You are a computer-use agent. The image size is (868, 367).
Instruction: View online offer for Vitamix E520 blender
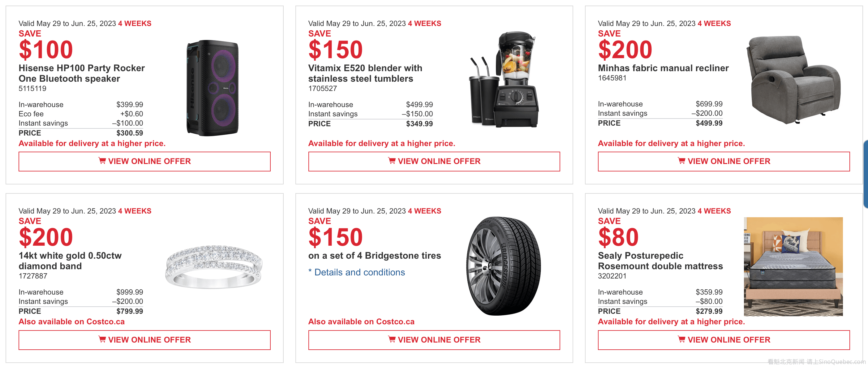tap(434, 162)
